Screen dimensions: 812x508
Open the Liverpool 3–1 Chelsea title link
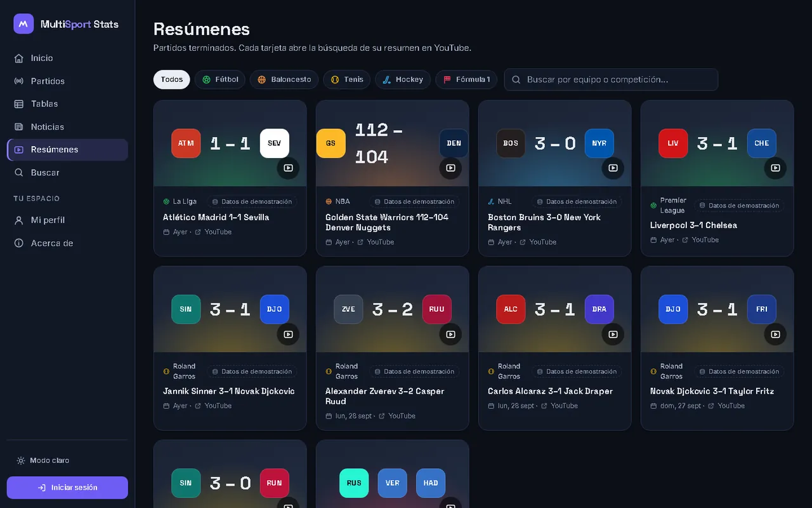pyautogui.click(x=693, y=225)
